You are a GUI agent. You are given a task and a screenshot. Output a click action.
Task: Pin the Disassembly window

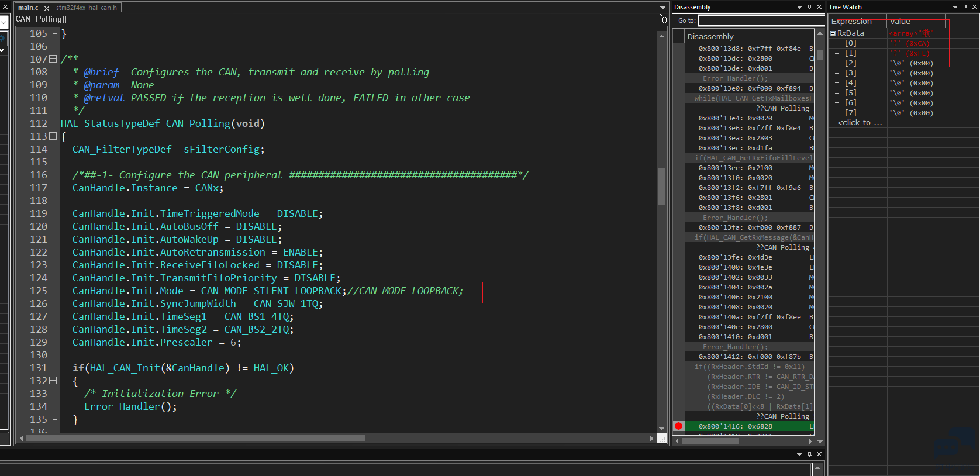click(x=809, y=7)
